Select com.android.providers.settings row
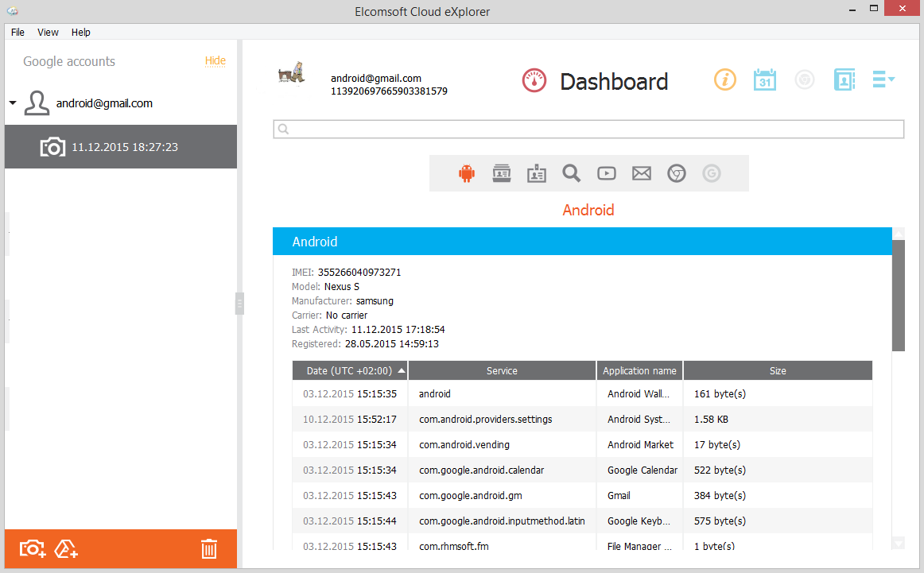The height and width of the screenshot is (573, 924). (582, 419)
